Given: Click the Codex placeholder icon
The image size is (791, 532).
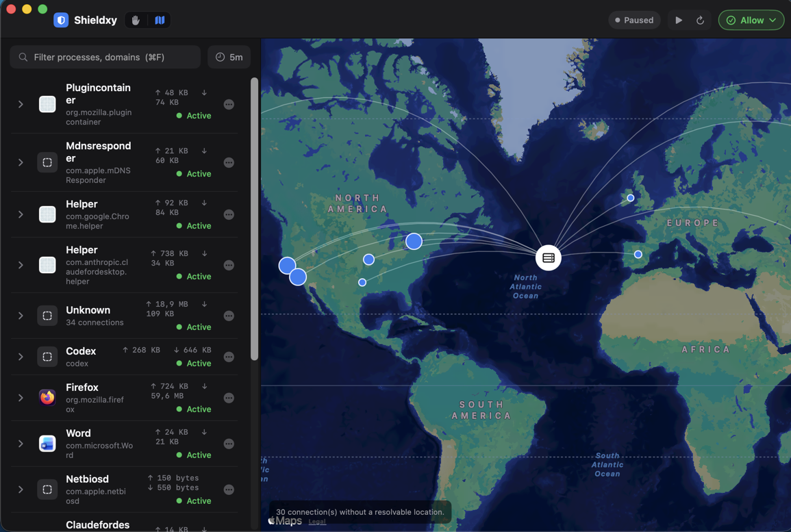Looking at the screenshot, I should pyautogui.click(x=47, y=357).
